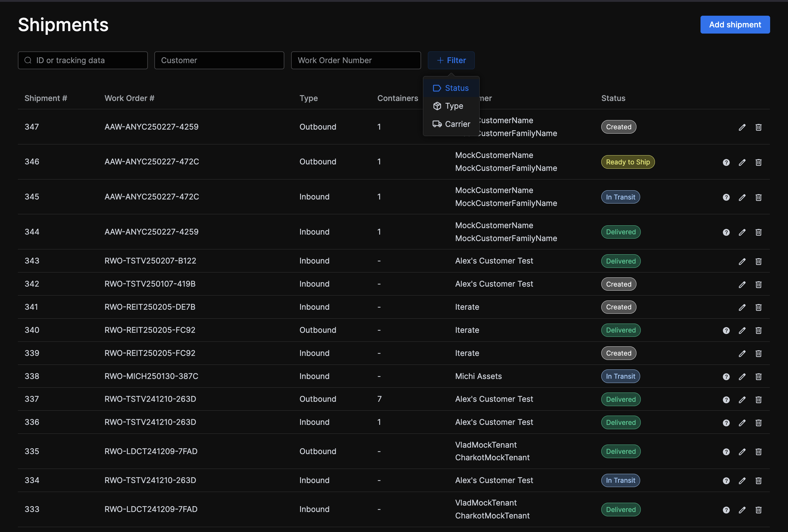Edit shipment 347 with the pencil icon
The image size is (788, 532).
(742, 127)
